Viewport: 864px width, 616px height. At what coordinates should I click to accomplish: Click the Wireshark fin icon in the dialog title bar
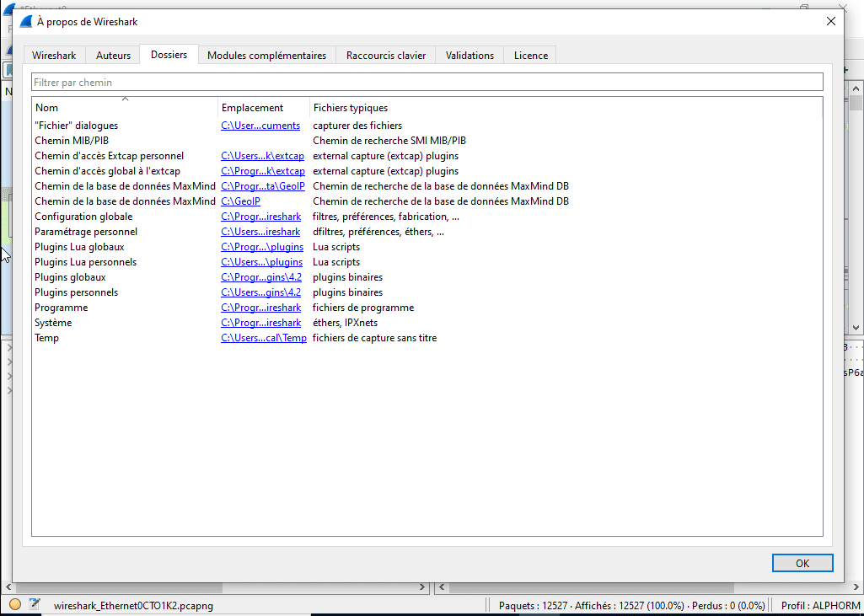click(x=26, y=22)
